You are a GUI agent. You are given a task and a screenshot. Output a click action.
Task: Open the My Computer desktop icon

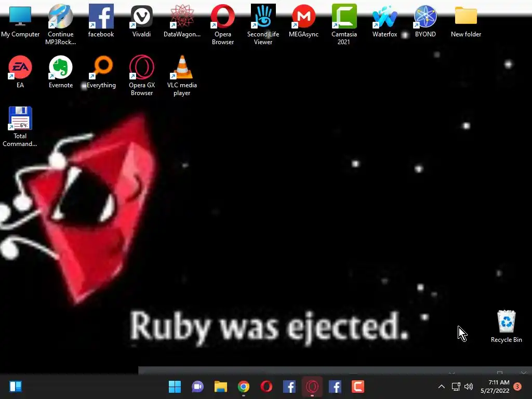[x=20, y=21]
